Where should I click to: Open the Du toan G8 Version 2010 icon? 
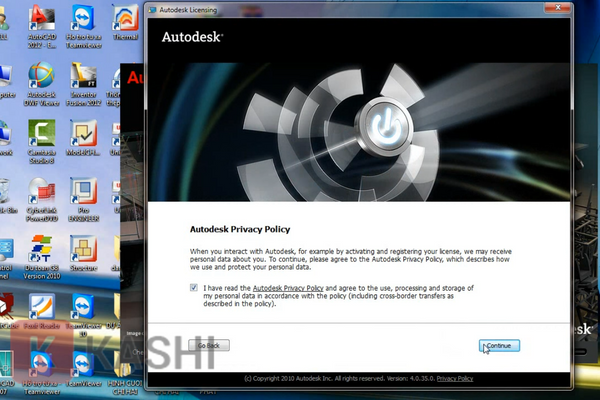pos(41,252)
